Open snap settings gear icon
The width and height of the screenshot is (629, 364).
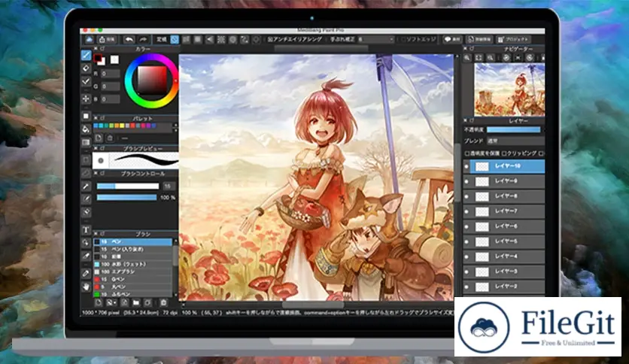pyautogui.click(x=257, y=39)
